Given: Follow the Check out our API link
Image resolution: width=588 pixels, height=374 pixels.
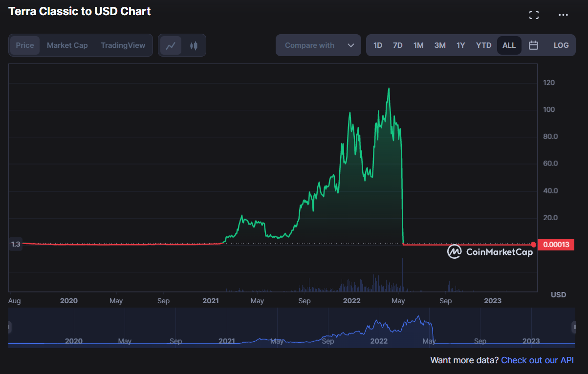Looking at the screenshot, I should 537,360.
